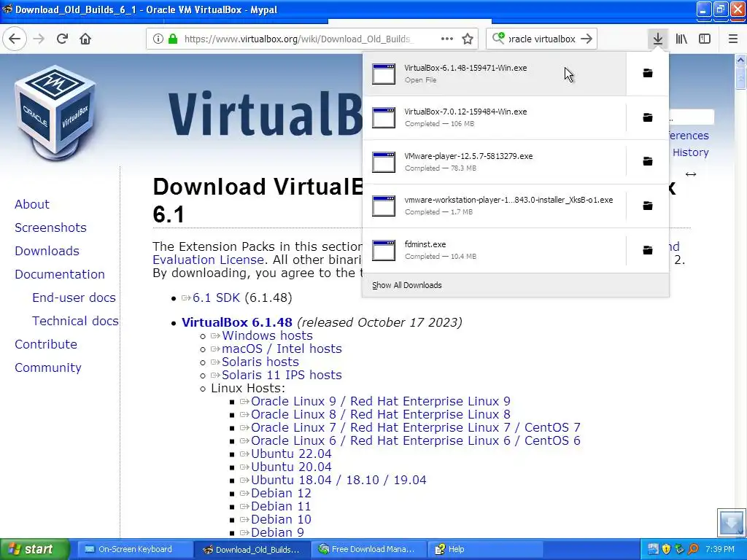Click the green padlock security icon
This screenshot has height=560, width=747.
[x=172, y=39]
